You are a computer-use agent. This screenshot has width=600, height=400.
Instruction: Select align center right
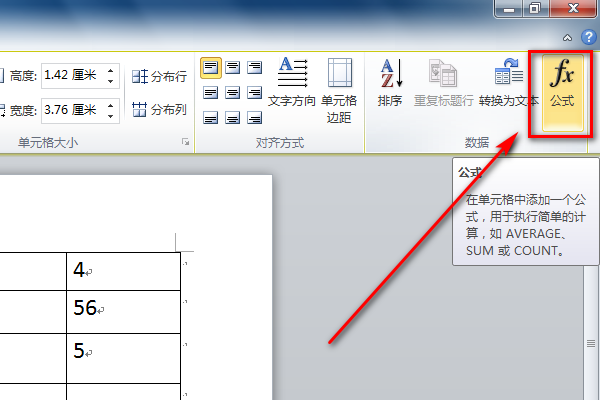(x=254, y=93)
